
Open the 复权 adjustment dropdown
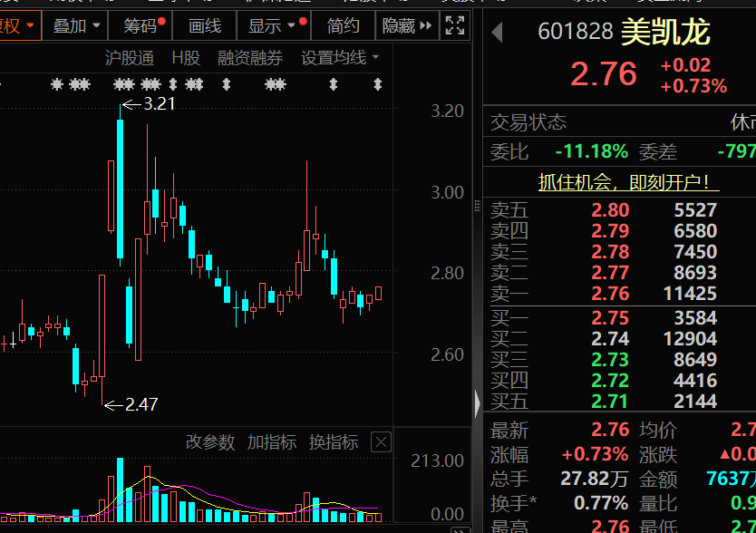16,25
